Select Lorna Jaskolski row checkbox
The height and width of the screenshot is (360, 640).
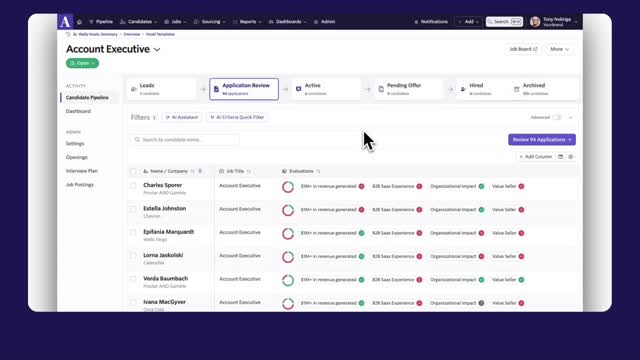133,256
